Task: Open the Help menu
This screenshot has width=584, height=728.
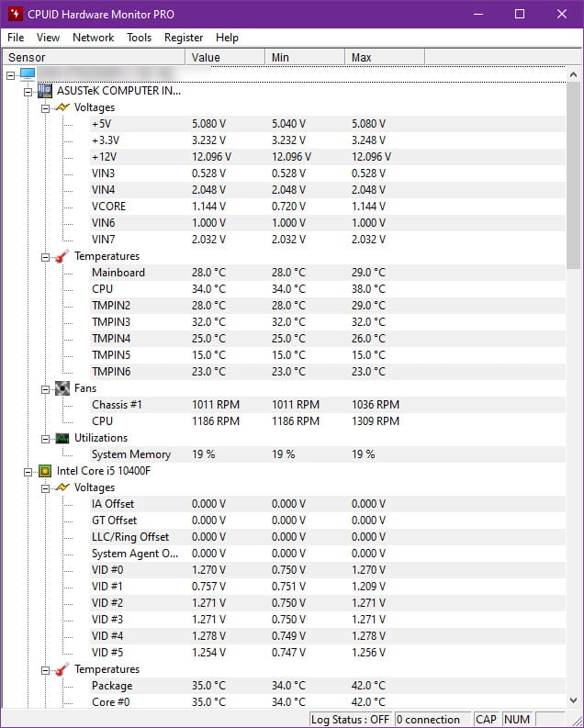Action: point(227,38)
